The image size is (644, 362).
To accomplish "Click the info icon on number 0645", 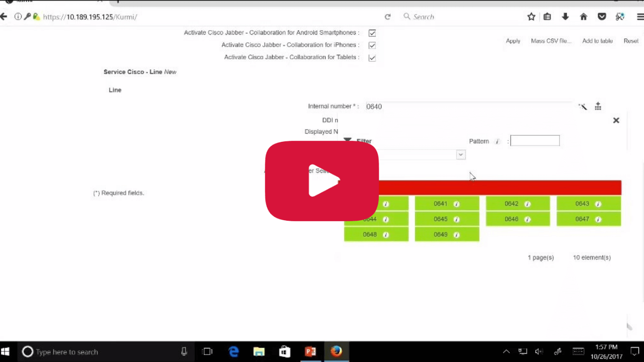I will [x=456, y=219].
